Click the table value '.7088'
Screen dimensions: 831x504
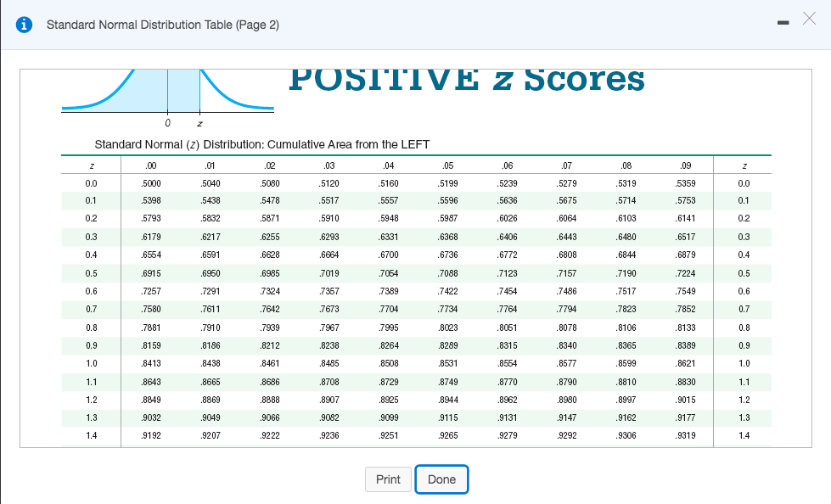coord(448,273)
